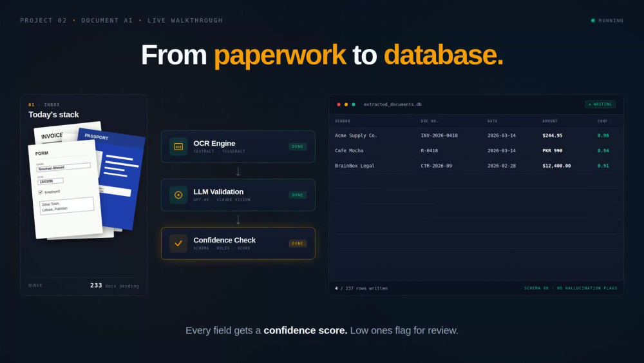Click the red dot in extracted_documents.db window
644x363 pixels.
[339, 104]
